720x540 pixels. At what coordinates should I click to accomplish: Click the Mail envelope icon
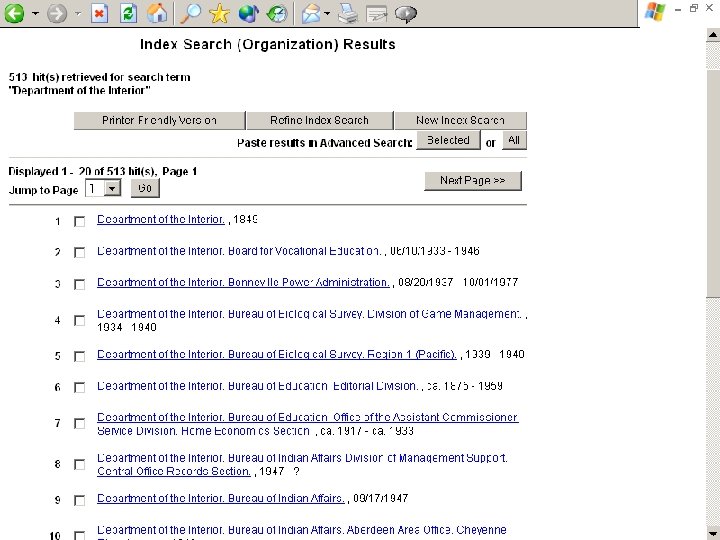coord(311,13)
